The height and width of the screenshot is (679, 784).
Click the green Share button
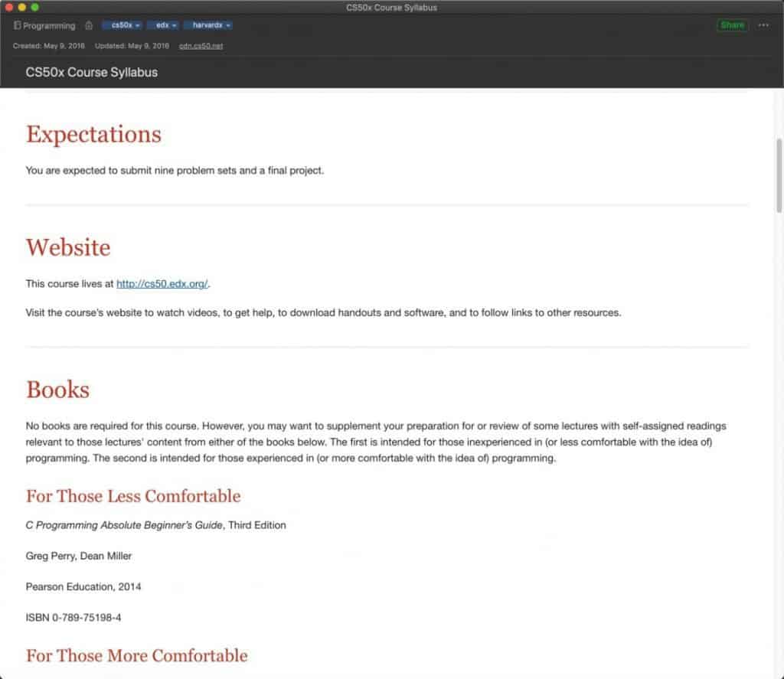[733, 25]
